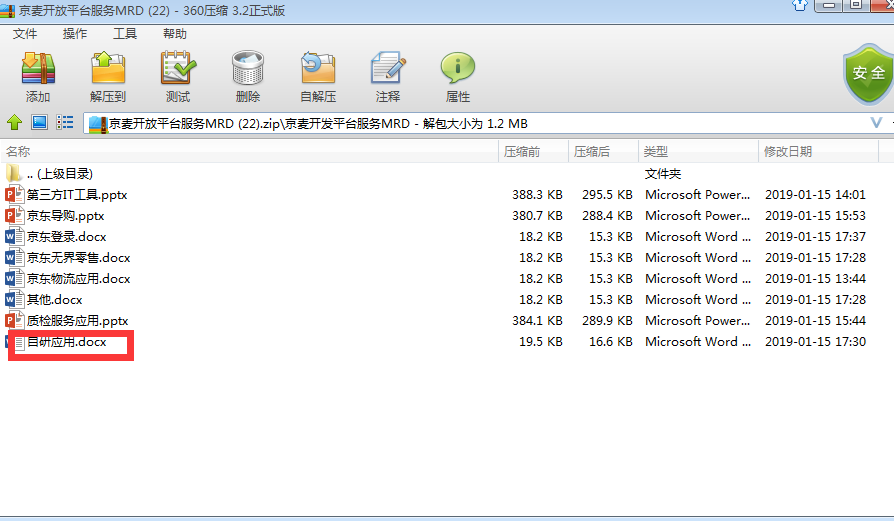Image resolution: width=894 pixels, height=521 pixels.
Task: Click the date 2019-01-15 14:01
Action: pos(815,194)
